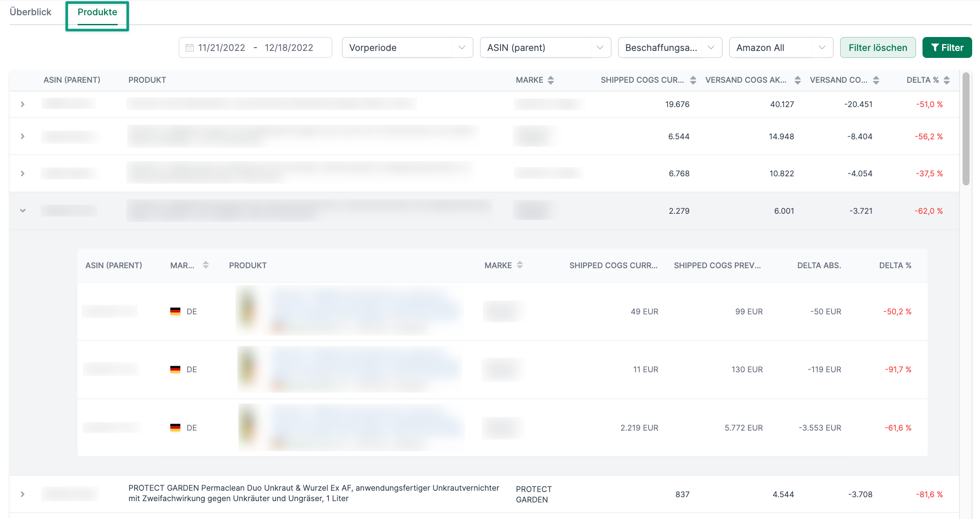
Task: Sort by MARKE column in main table
Action: [551, 80]
